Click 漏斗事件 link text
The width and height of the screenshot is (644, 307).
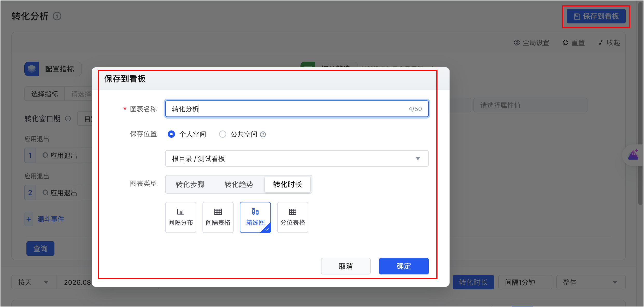pos(51,219)
